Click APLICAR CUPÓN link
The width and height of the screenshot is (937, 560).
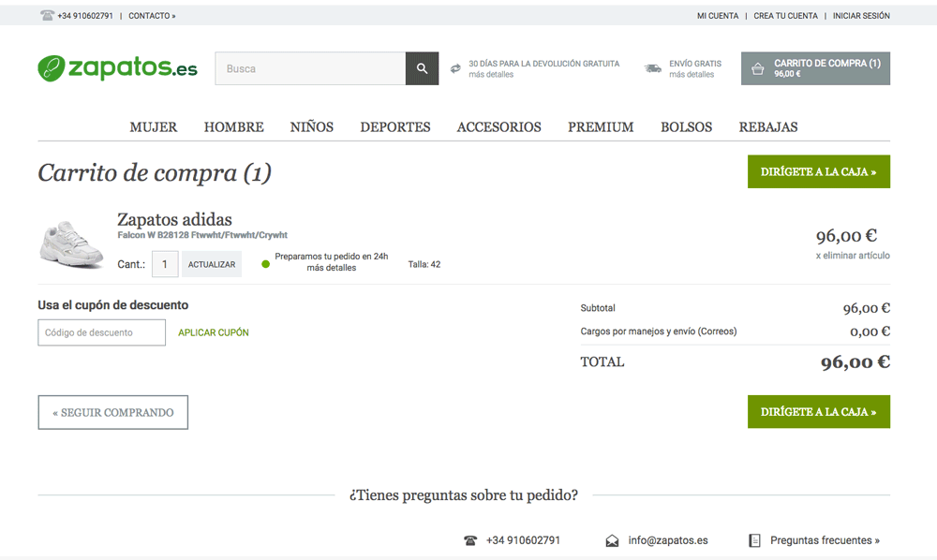tap(214, 332)
